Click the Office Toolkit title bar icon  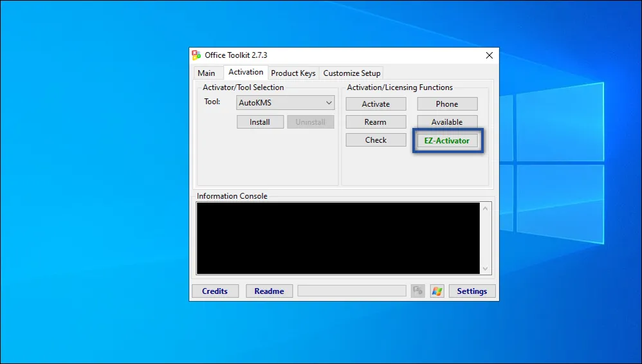pyautogui.click(x=197, y=55)
